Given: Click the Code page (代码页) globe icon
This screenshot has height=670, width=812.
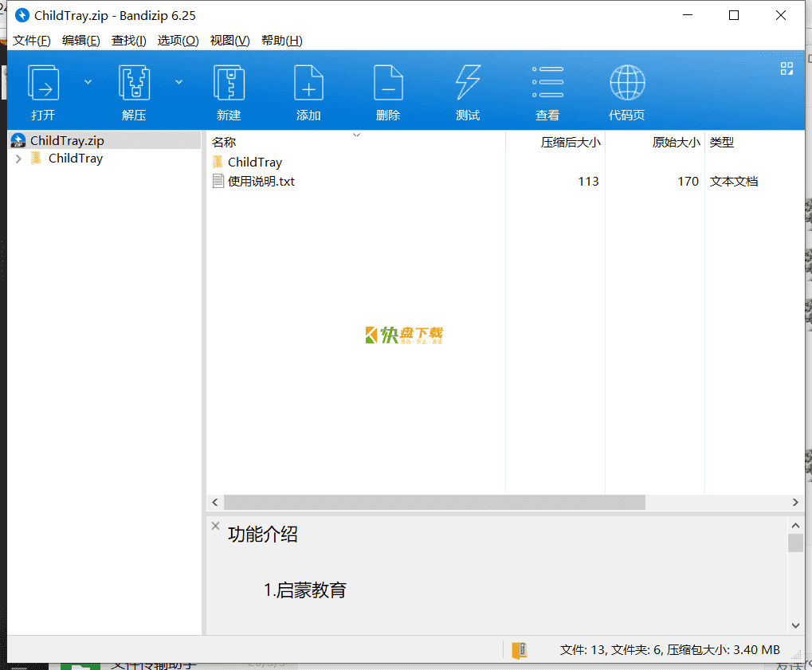Looking at the screenshot, I should pyautogui.click(x=627, y=83).
